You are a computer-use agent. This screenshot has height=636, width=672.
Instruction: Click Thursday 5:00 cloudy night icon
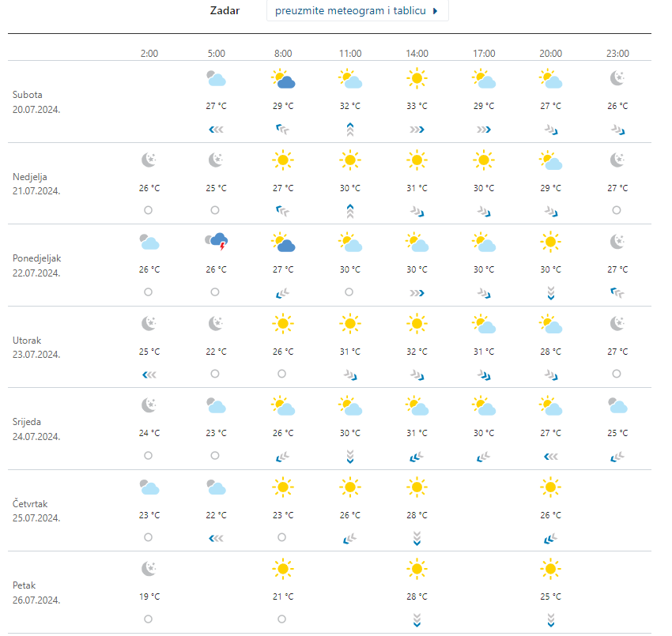217,487
